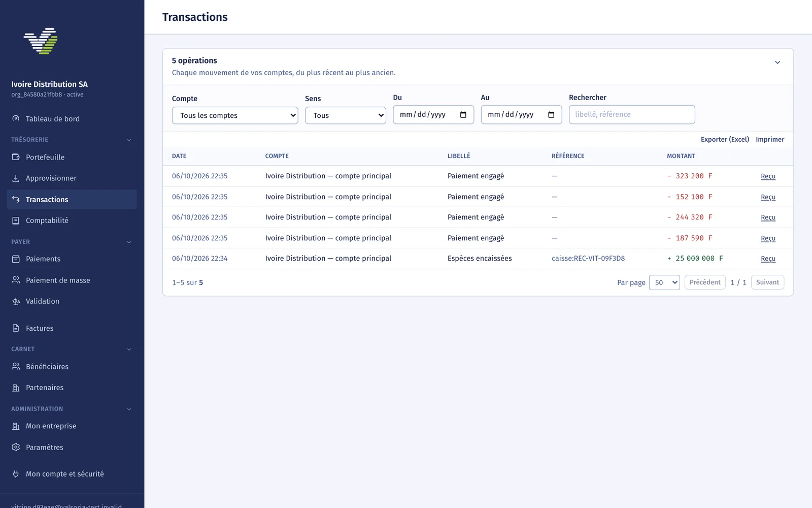Viewport: 812px width, 508px height.
Task: Click the amount - 244 320 F
Action: 690,217
